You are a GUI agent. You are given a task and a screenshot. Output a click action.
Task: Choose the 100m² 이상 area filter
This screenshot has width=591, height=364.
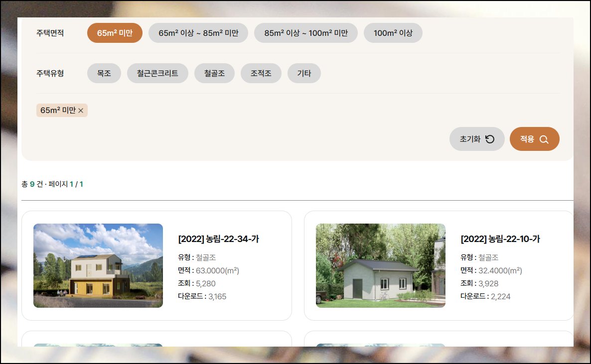pyautogui.click(x=393, y=33)
